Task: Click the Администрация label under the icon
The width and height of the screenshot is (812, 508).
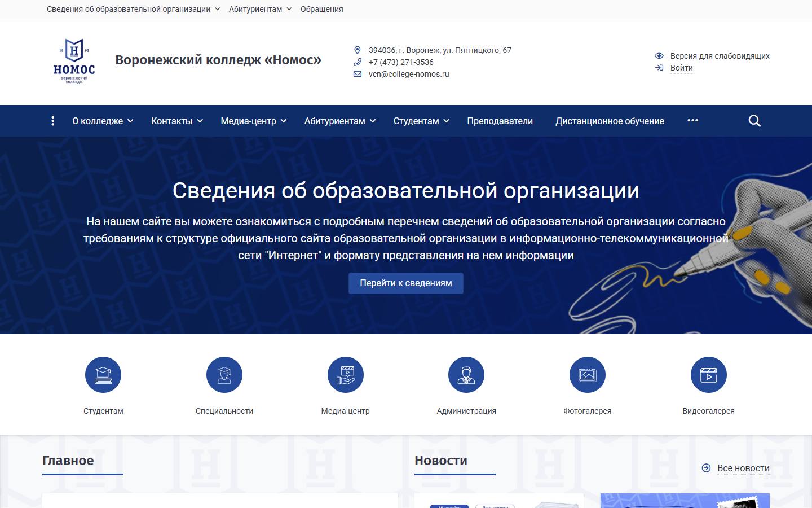Action: (466, 411)
